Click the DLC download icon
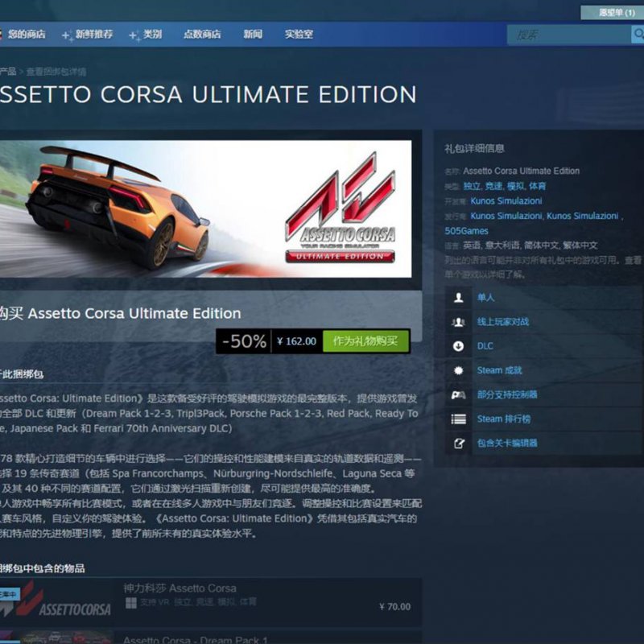The height and width of the screenshot is (644, 644). [x=458, y=346]
